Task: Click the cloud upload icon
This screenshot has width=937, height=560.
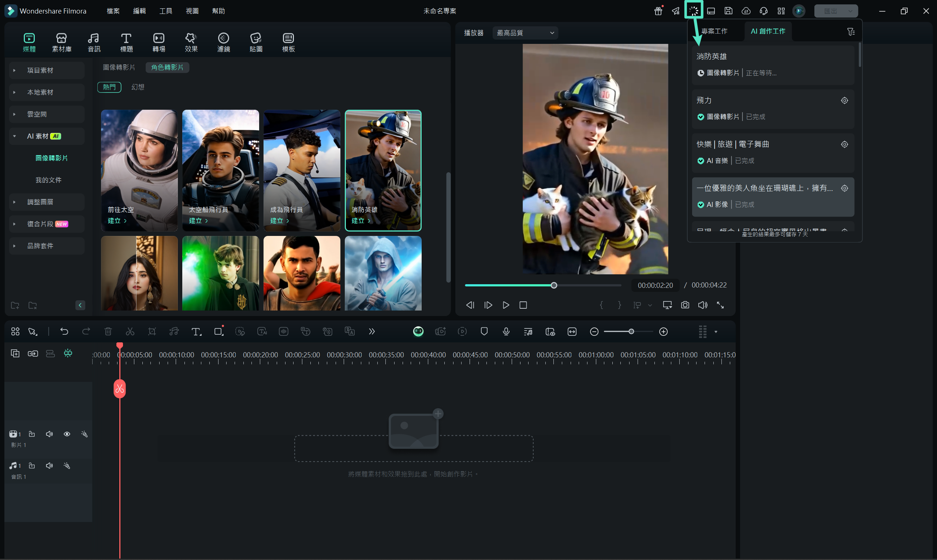Action: pos(746,11)
